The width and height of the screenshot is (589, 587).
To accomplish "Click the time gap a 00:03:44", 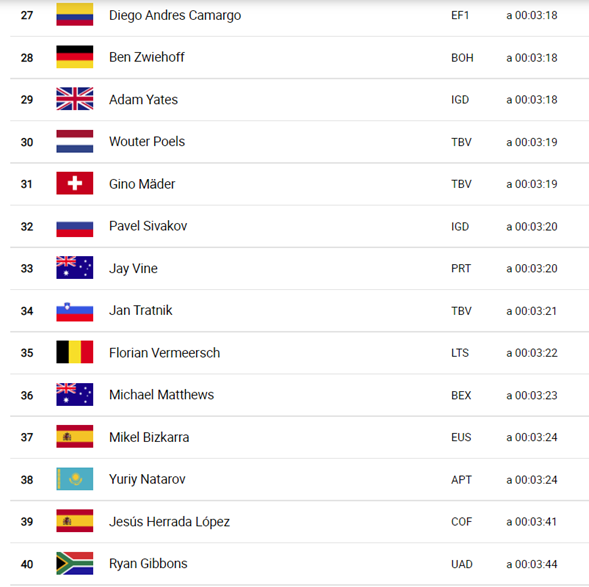I will point(532,564).
